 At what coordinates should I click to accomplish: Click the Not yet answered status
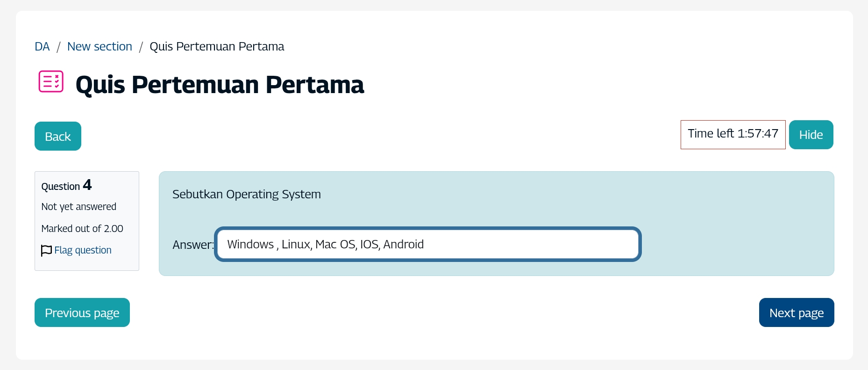78,207
